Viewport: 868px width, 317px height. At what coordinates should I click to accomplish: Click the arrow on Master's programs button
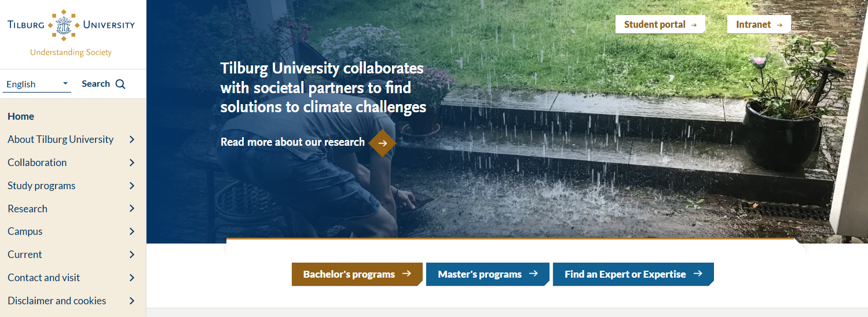(534, 274)
